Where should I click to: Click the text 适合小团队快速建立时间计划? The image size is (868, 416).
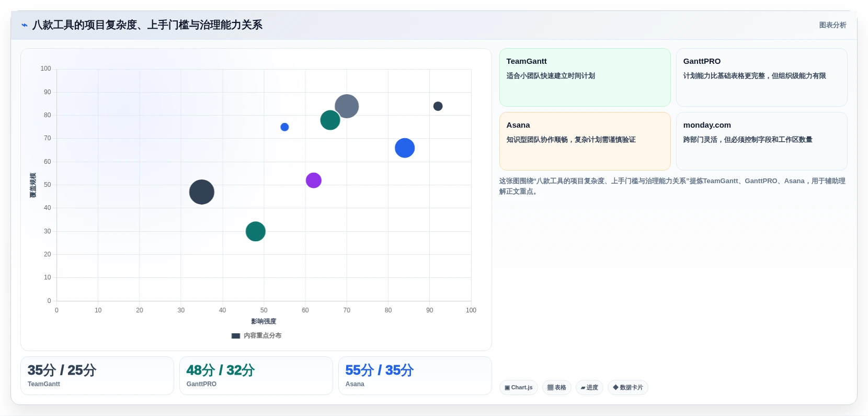(x=551, y=76)
